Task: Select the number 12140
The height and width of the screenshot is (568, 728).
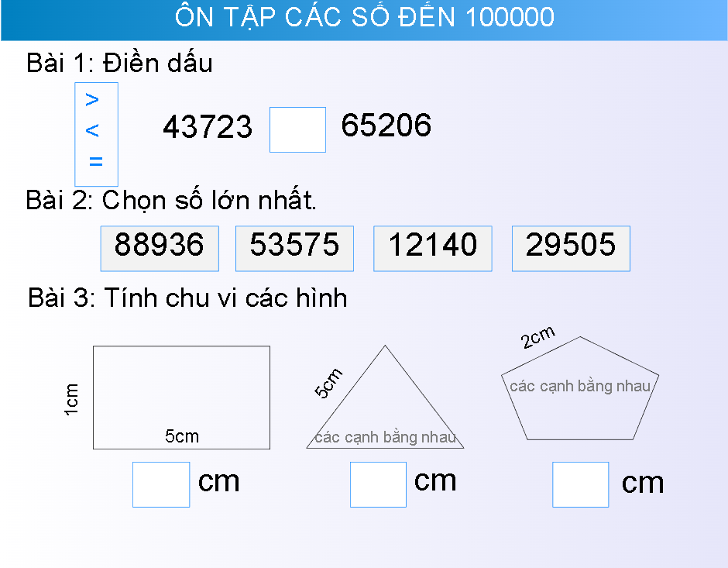Action: 432,247
